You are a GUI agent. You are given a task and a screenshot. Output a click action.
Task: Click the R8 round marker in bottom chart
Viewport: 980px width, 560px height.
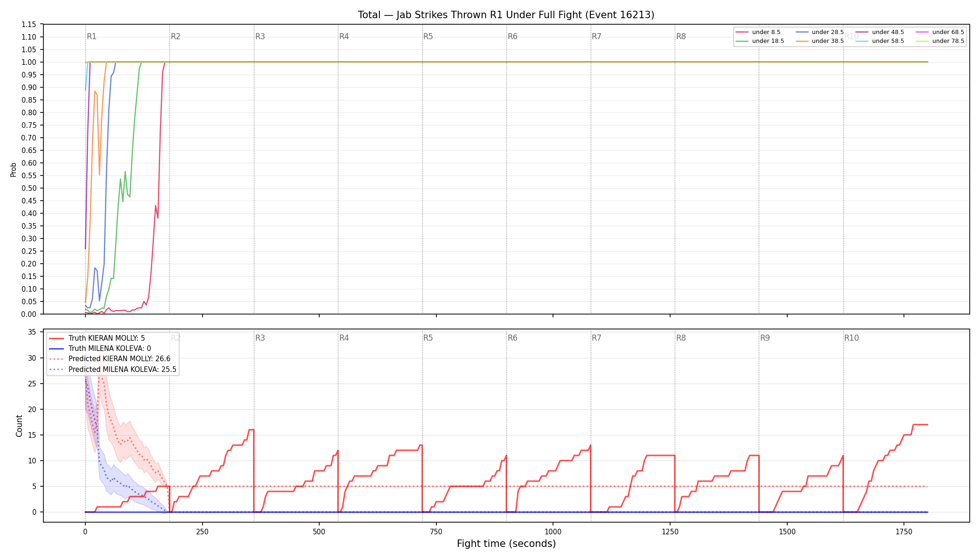pos(681,338)
